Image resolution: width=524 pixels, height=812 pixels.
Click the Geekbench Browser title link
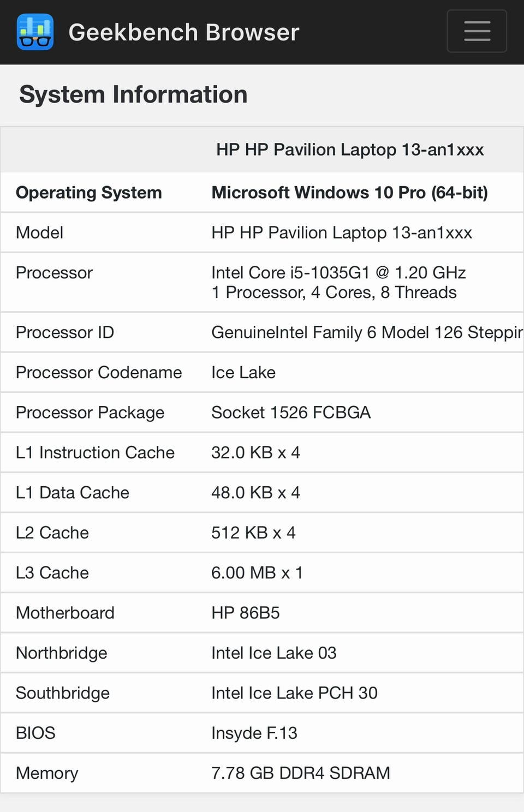(183, 32)
